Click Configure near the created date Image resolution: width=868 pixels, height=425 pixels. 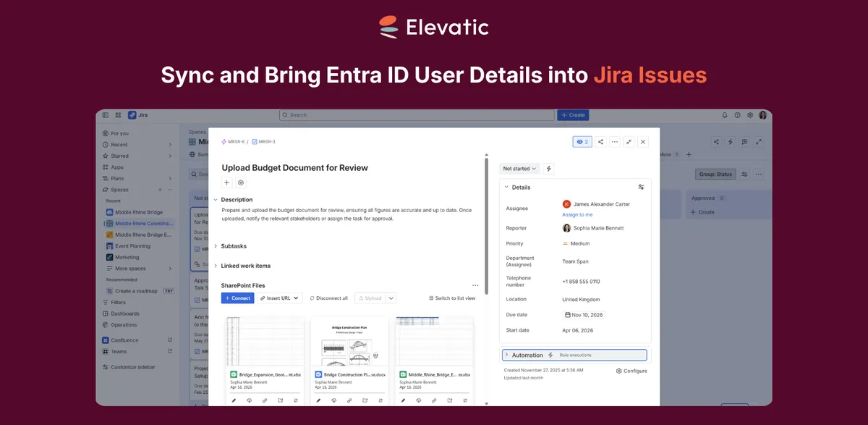tap(631, 371)
